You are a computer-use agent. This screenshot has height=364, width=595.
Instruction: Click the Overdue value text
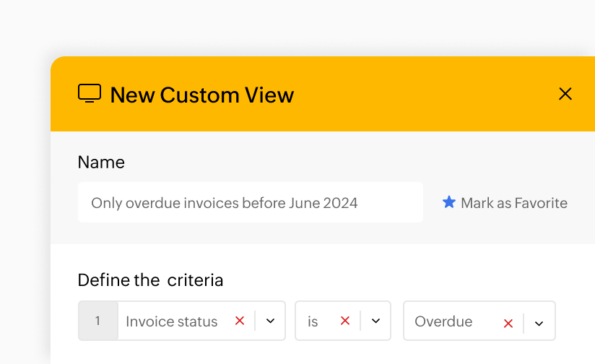click(443, 321)
